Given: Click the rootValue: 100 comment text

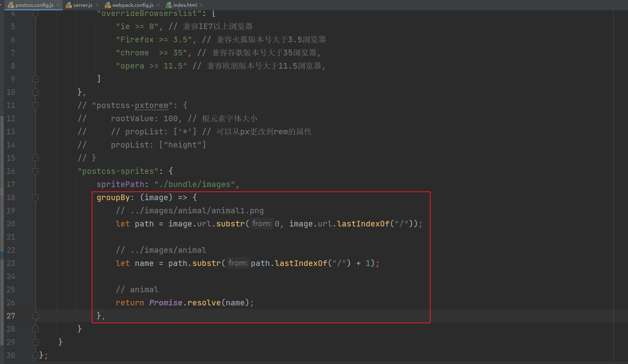Looking at the screenshot, I should [x=144, y=118].
